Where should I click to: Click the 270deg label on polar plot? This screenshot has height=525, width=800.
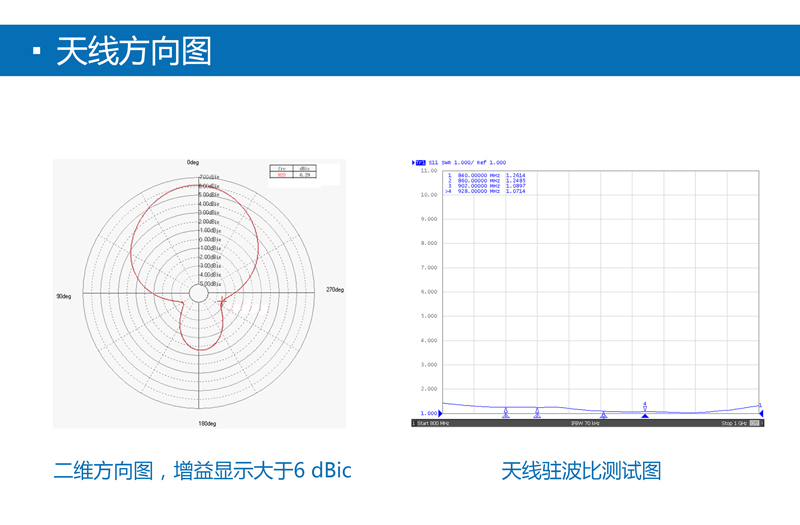pyautogui.click(x=335, y=290)
